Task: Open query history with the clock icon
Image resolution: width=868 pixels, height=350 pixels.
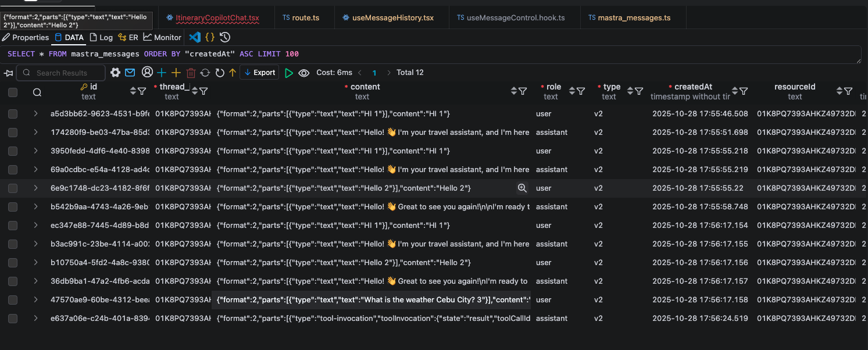Action: click(x=224, y=37)
